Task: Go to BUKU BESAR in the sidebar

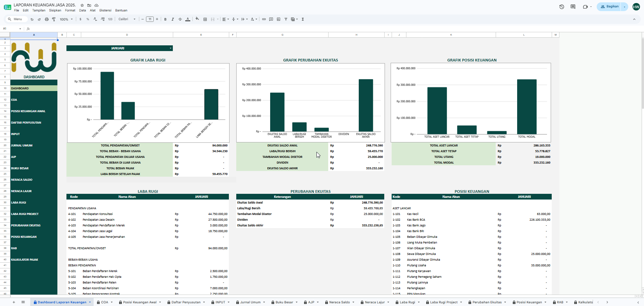Action: (20, 168)
